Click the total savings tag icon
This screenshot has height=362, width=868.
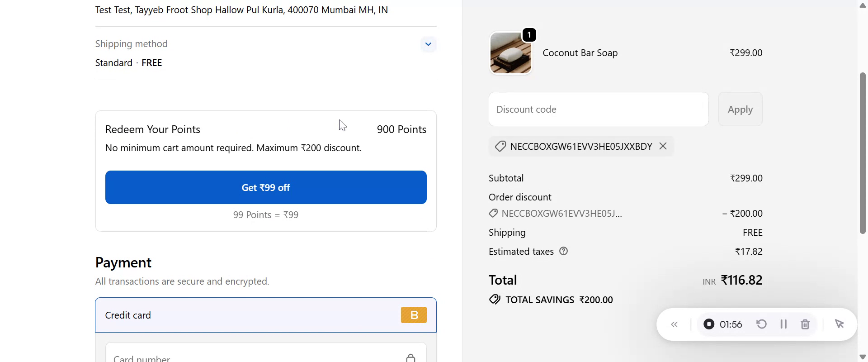tap(495, 300)
